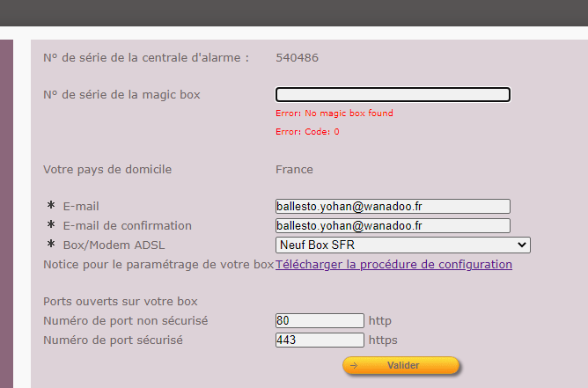Focus the E-mail input field
This screenshot has height=388, width=588.
[x=393, y=206]
